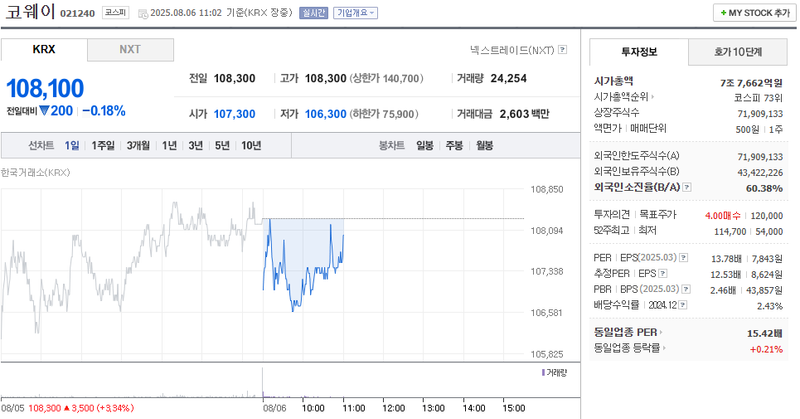Click the 배당수익률 2.43% value
Screen dimensions: 800x419
770,306
